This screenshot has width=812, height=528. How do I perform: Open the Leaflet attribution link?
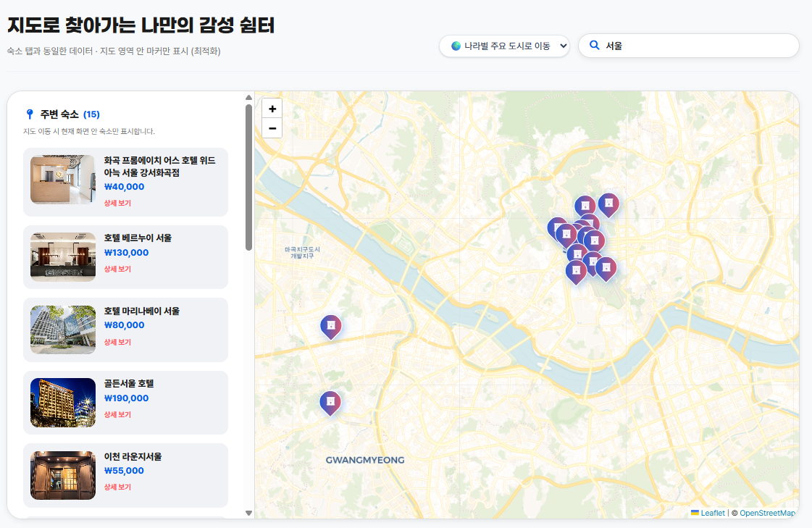tap(713, 513)
